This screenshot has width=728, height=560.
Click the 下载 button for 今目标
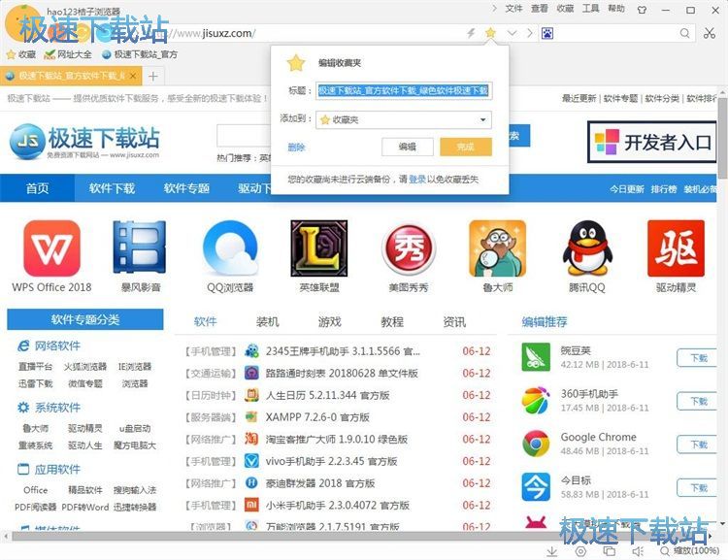698,487
